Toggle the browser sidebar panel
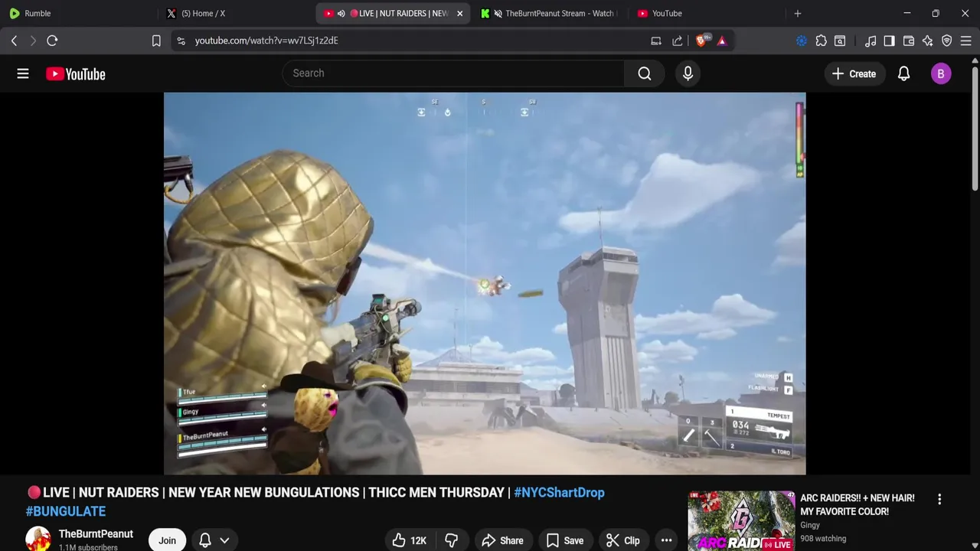The height and width of the screenshot is (551, 980). click(889, 41)
